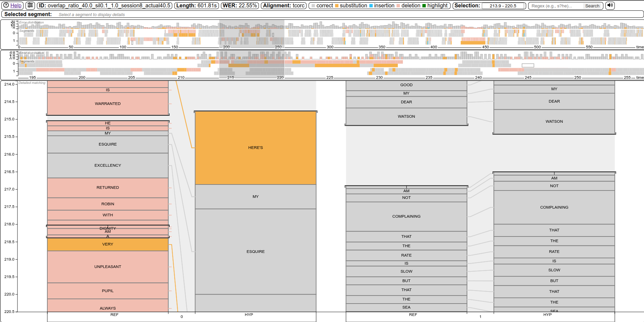Image resolution: width=644 pixels, height=322 pixels.
Task: Select the WITH deleted word
Action: click(108, 215)
